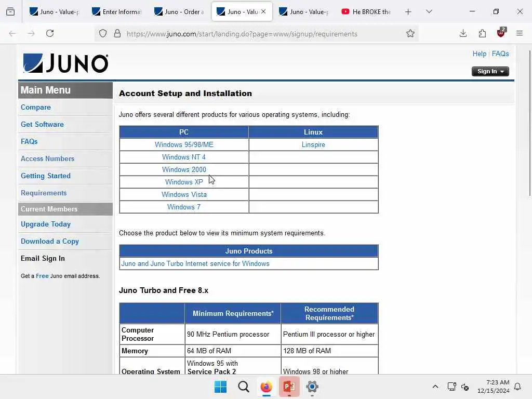Open Settings gear on taskbar
The image size is (532, 399).
pos(312,387)
